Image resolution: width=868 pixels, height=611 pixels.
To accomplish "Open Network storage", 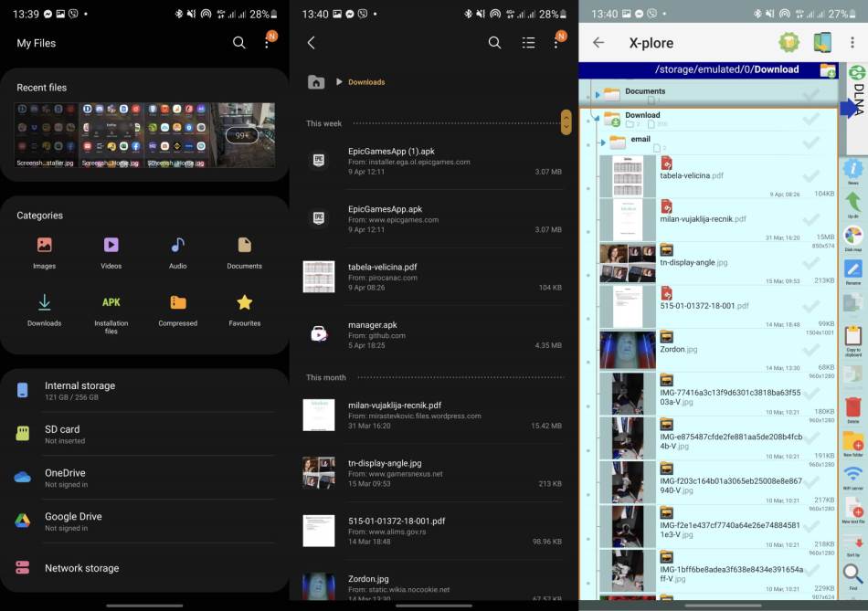I will (144, 568).
